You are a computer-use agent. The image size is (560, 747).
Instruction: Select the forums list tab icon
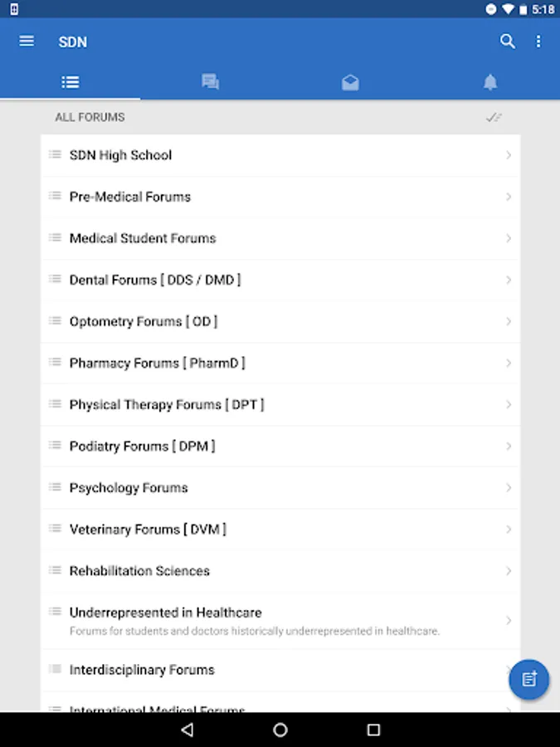click(71, 82)
